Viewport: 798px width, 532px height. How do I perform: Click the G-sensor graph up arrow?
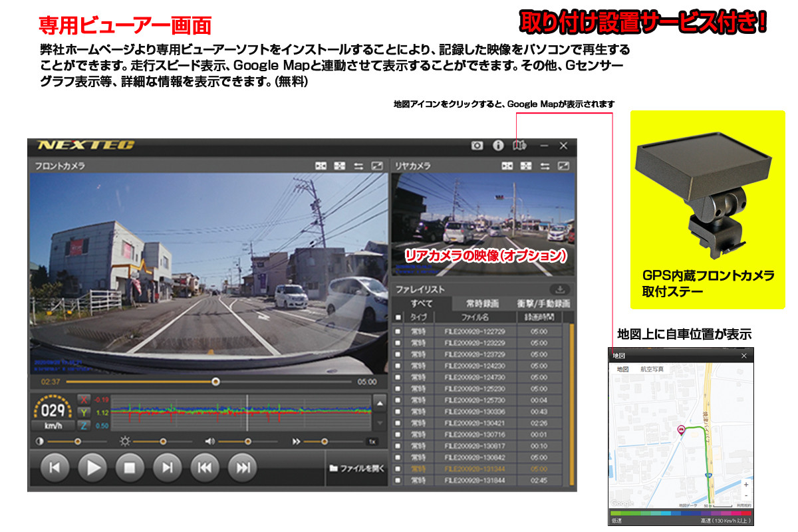tap(378, 403)
